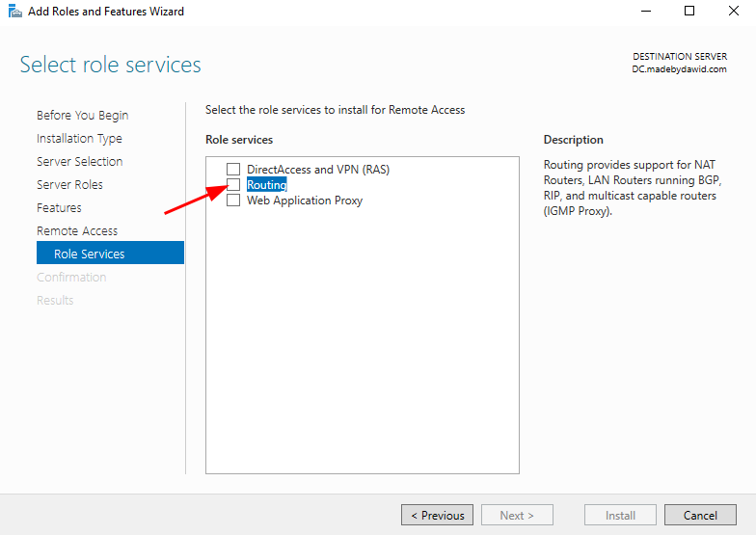Image resolution: width=756 pixels, height=535 pixels.
Task: Select the highlighted Role Services step
Action: (x=110, y=253)
